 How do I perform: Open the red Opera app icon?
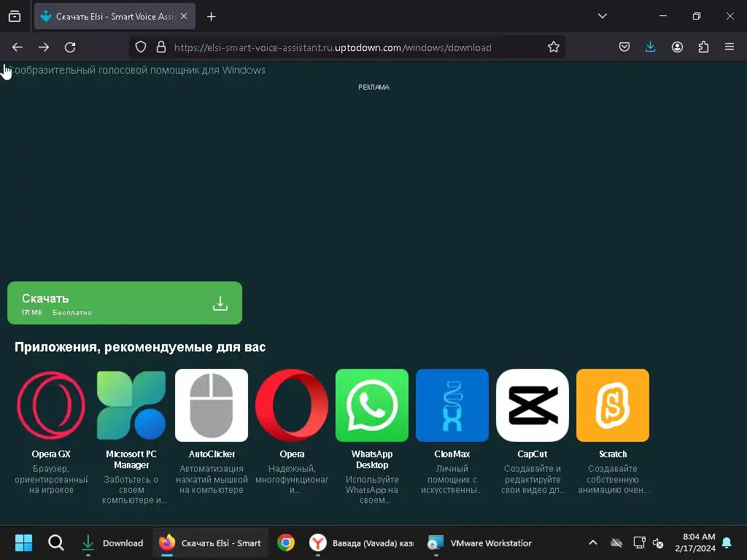tap(292, 405)
